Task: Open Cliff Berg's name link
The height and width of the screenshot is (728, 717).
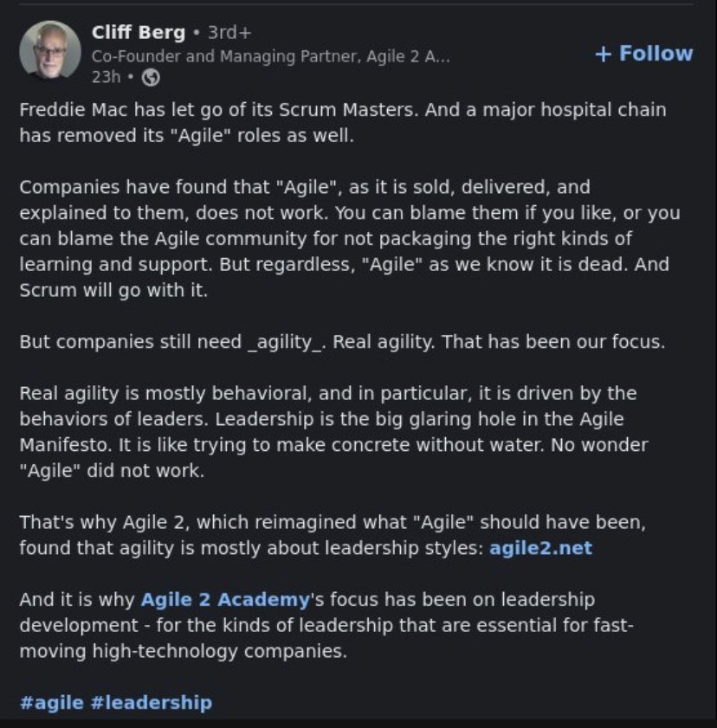Action: point(138,33)
